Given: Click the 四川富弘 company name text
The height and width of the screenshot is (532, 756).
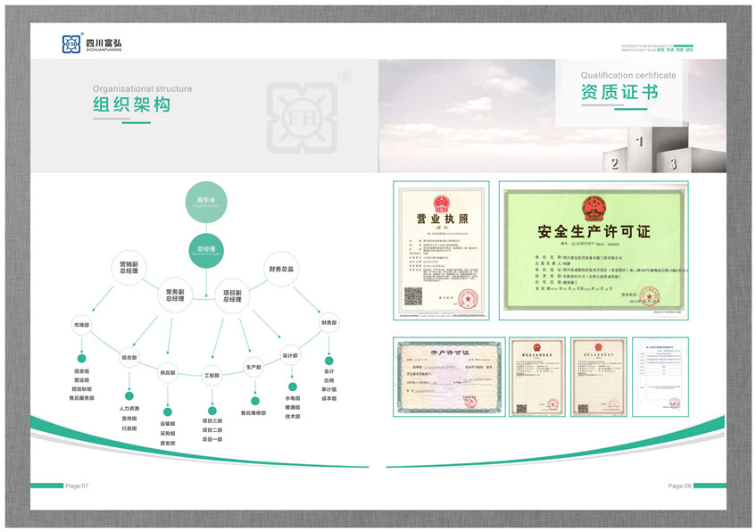Looking at the screenshot, I should point(104,43).
